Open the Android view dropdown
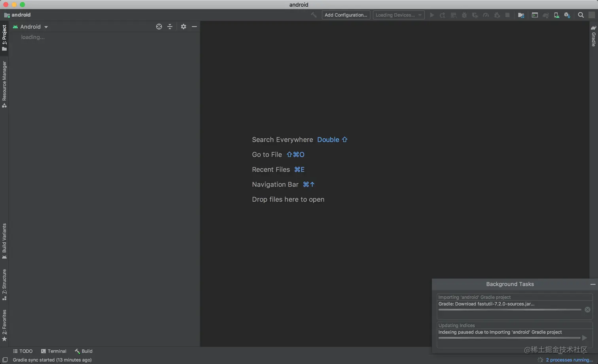 coord(30,26)
